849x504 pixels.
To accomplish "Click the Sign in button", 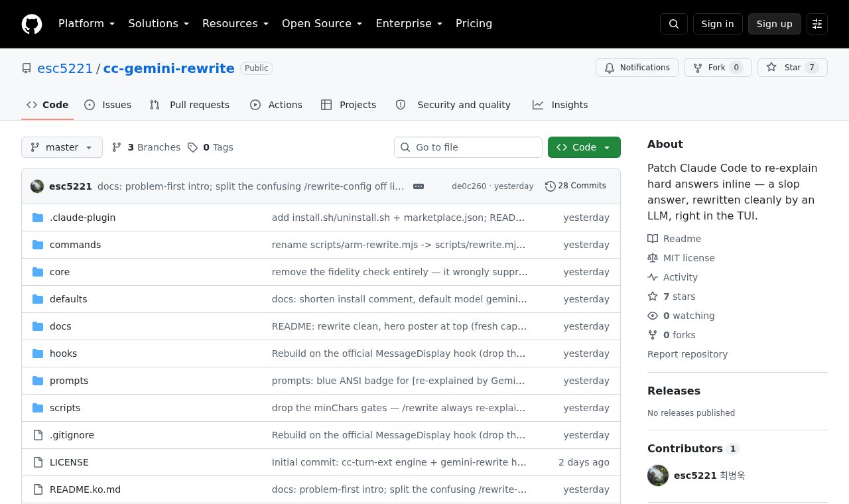I will [718, 24].
